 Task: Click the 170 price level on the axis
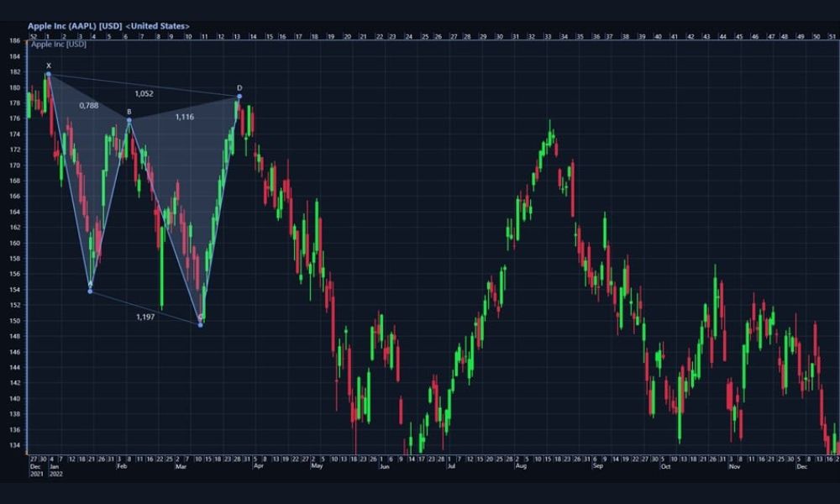click(x=15, y=165)
